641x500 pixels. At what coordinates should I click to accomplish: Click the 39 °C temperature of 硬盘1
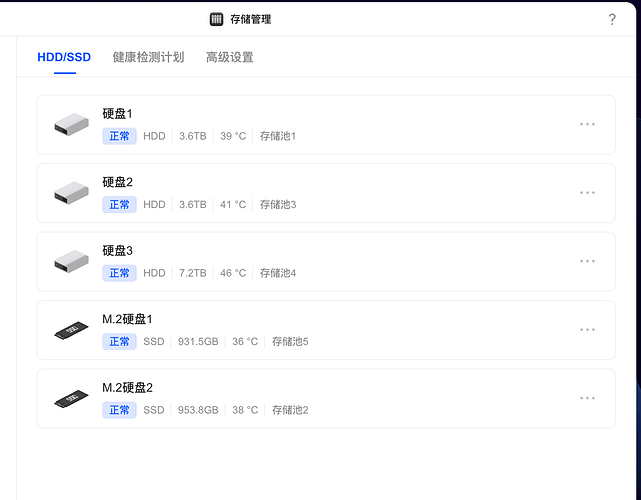tap(233, 136)
